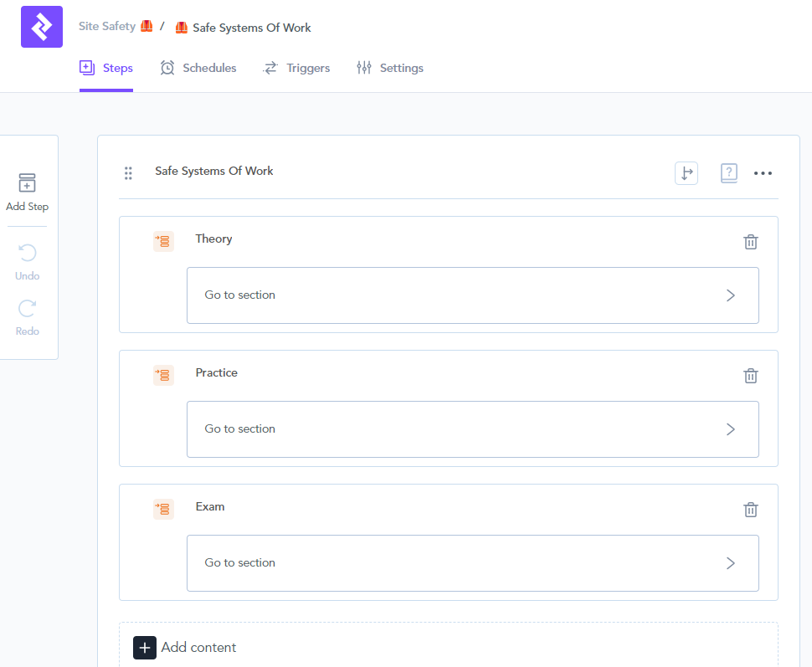Image resolution: width=812 pixels, height=667 pixels.
Task: Switch to the Triggers tab
Action: (297, 68)
